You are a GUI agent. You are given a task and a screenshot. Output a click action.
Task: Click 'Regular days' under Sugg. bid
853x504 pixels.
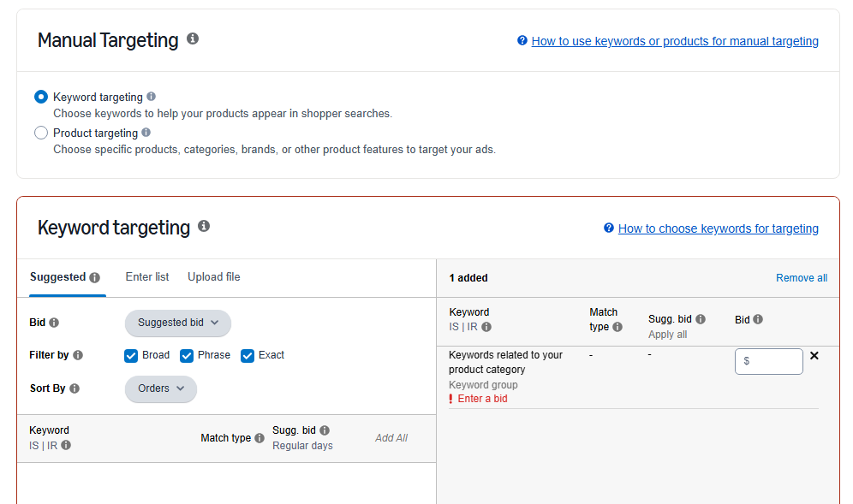point(302,445)
